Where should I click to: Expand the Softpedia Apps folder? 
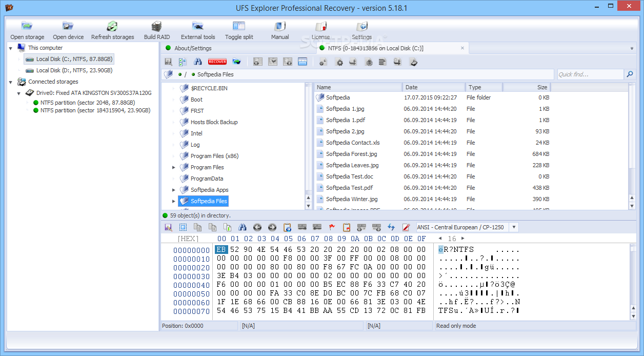click(x=174, y=190)
